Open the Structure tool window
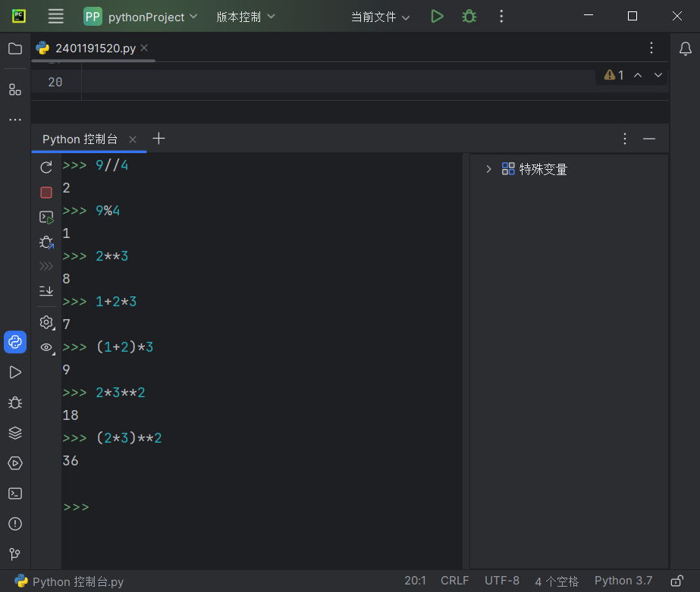Screen dimensions: 700x592 coord(15,89)
